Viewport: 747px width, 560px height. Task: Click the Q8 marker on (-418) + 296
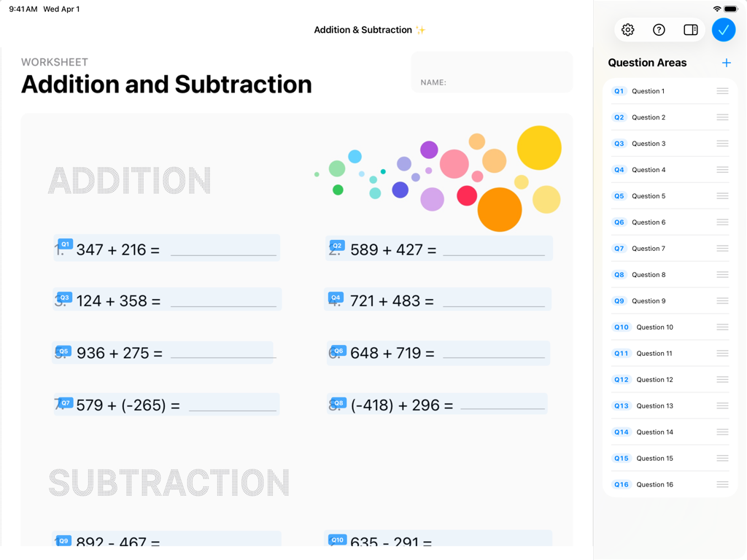pyautogui.click(x=338, y=400)
